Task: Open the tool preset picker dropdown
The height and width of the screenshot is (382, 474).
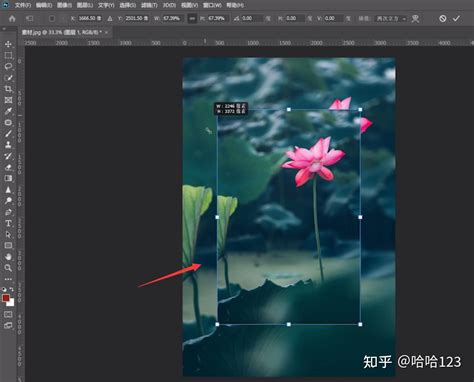Action: pos(30,18)
